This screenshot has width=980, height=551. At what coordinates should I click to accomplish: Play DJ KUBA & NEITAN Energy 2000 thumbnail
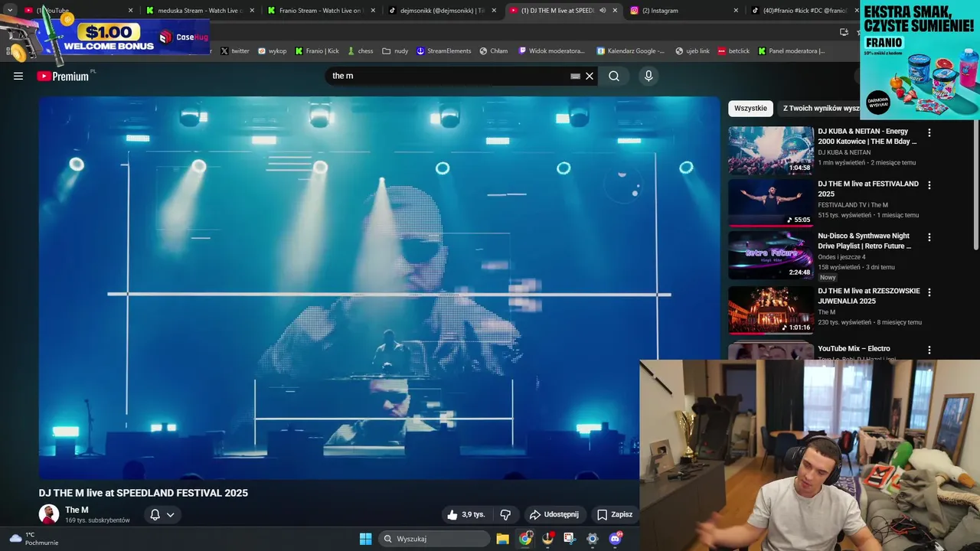click(770, 150)
